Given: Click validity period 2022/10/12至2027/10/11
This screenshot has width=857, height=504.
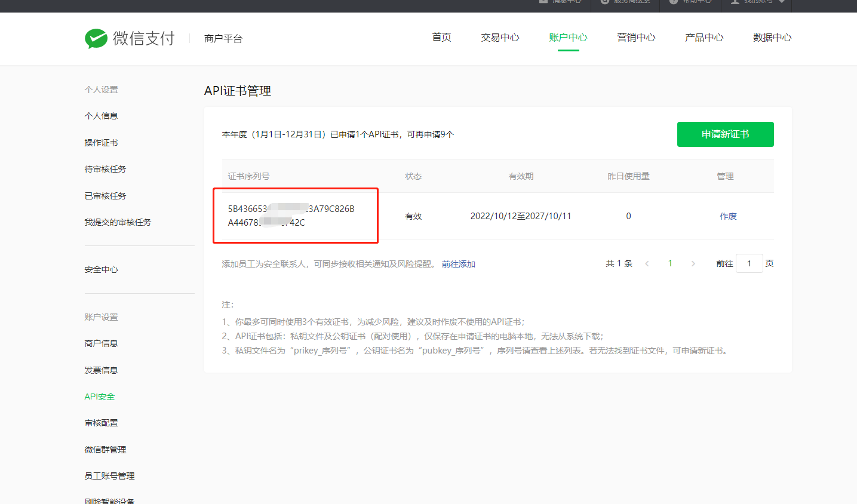Looking at the screenshot, I should (521, 216).
